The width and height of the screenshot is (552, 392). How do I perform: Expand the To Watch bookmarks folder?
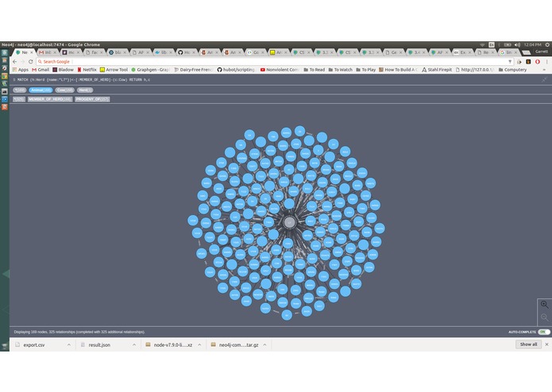(341, 70)
